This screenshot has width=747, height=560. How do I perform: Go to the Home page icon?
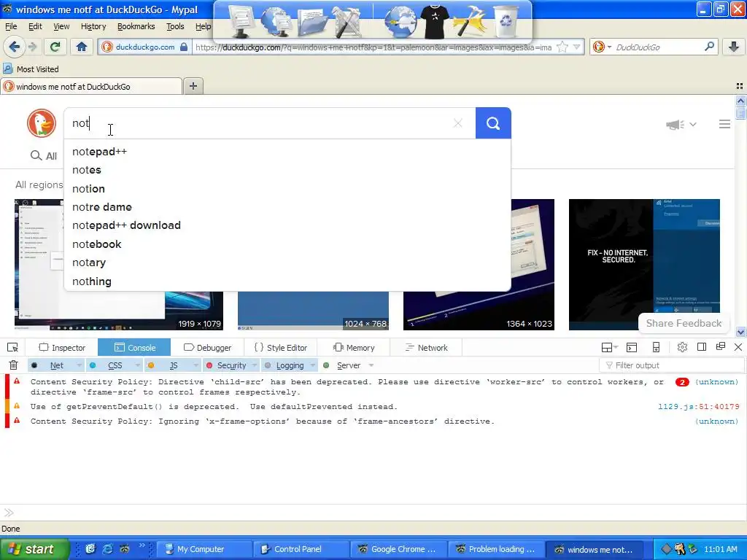point(82,47)
